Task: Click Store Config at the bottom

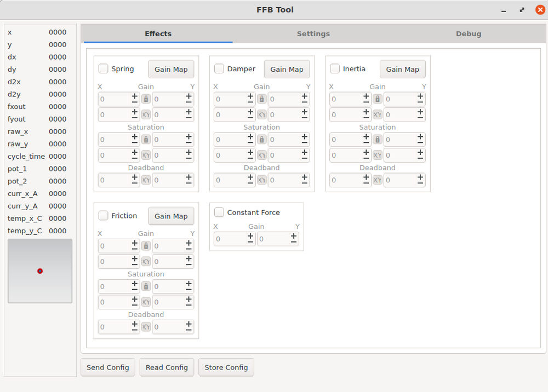Action: point(226,367)
